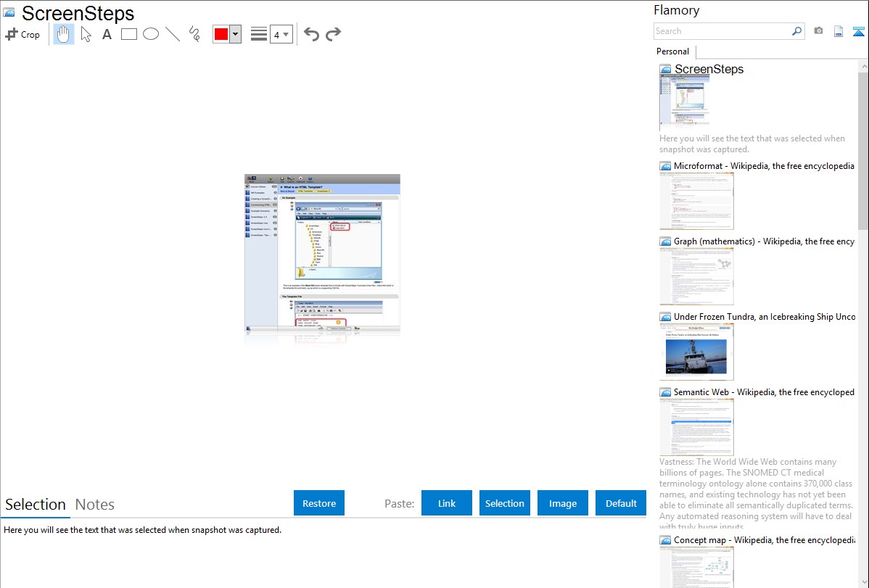Pick the text annotation tool
869x588 pixels.
point(107,34)
